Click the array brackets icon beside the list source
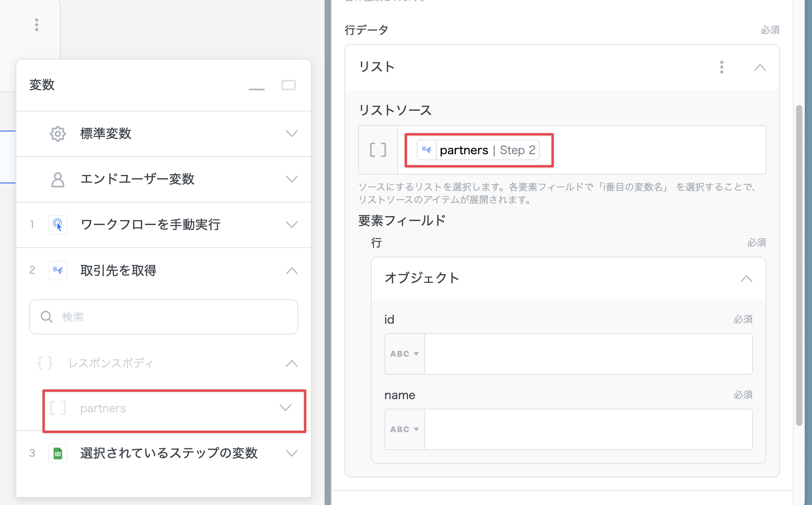This screenshot has height=505, width=812. point(378,150)
